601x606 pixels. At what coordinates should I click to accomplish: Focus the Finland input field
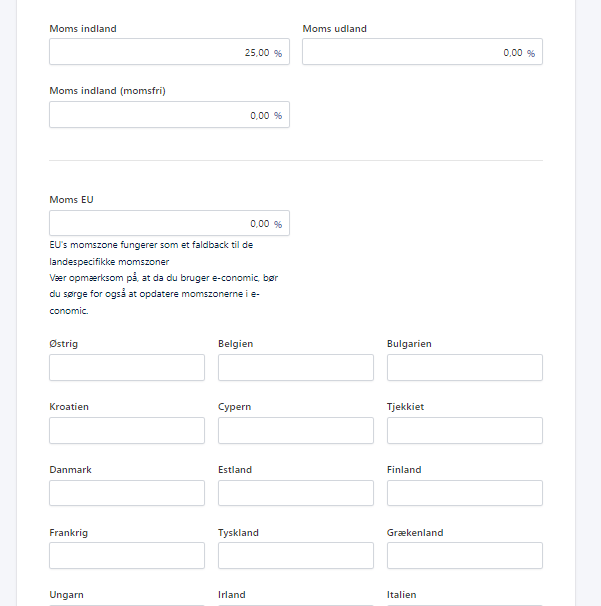[465, 493]
